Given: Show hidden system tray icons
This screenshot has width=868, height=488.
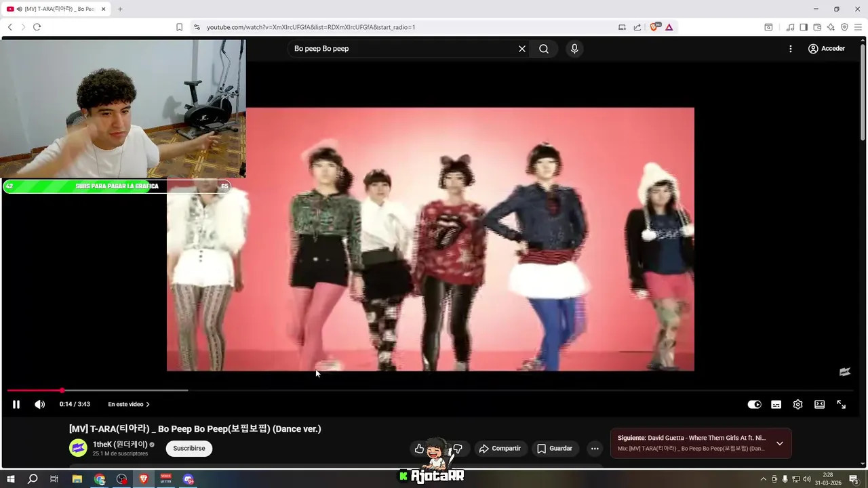Looking at the screenshot, I should (763, 479).
